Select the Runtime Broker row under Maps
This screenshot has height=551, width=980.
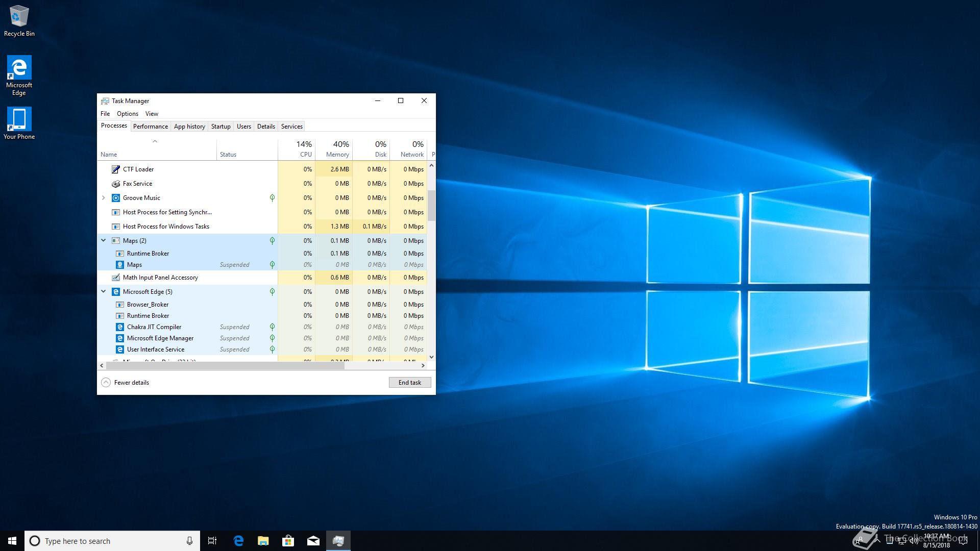[262, 254]
